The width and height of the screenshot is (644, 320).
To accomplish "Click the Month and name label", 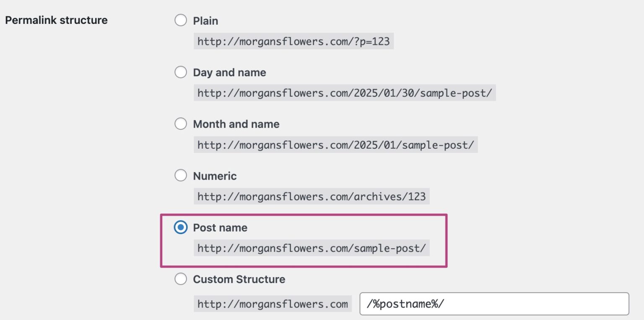I will point(236,124).
